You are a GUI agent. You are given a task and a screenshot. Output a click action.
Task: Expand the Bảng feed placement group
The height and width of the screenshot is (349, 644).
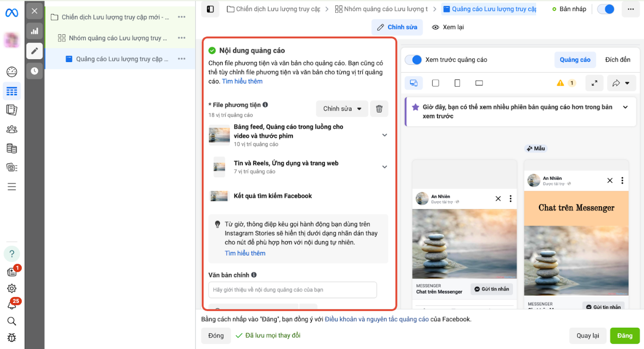(x=385, y=135)
